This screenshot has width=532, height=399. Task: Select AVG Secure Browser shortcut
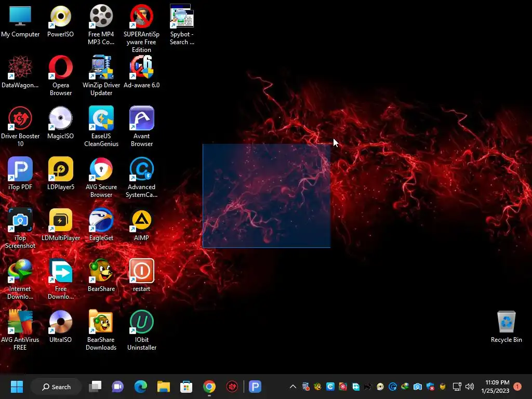(x=101, y=178)
